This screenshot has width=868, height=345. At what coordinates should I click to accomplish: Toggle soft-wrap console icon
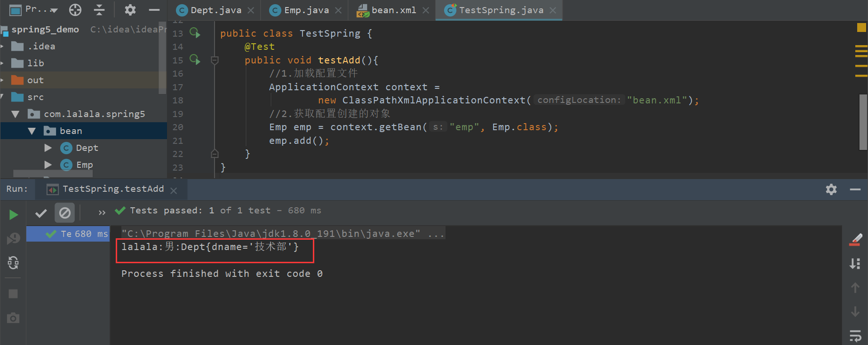click(x=855, y=336)
